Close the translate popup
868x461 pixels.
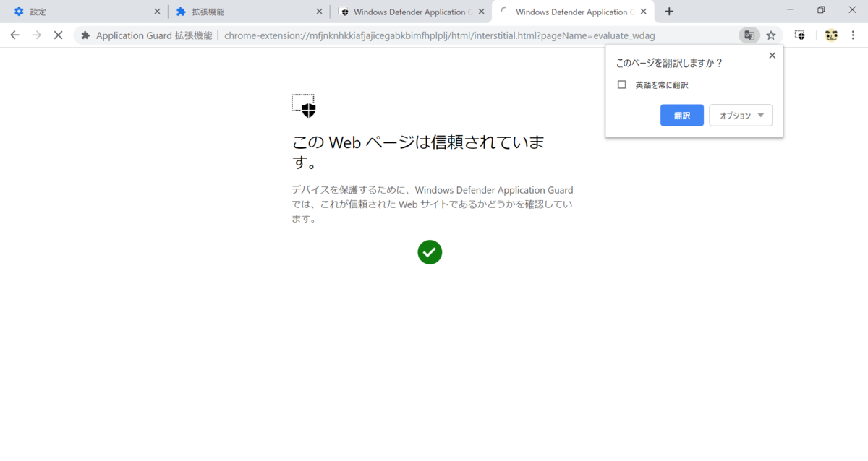point(772,56)
